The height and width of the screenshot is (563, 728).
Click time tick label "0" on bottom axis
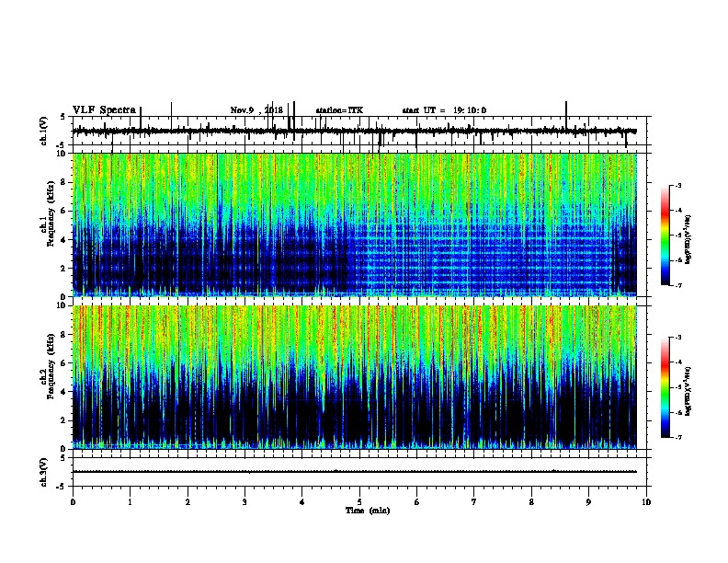73,502
